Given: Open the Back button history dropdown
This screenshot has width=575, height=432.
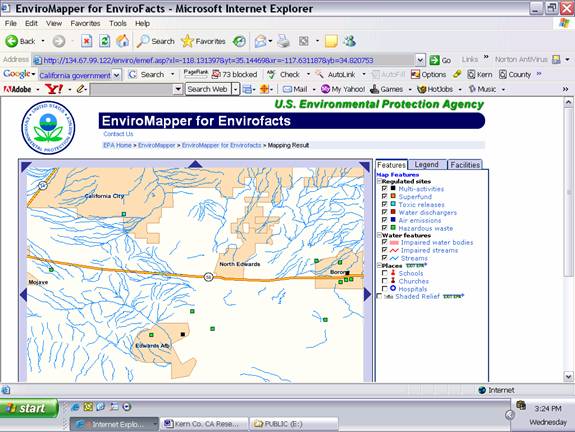Looking at the screenshot, I should pyautogui.click(x=43, y=41).
